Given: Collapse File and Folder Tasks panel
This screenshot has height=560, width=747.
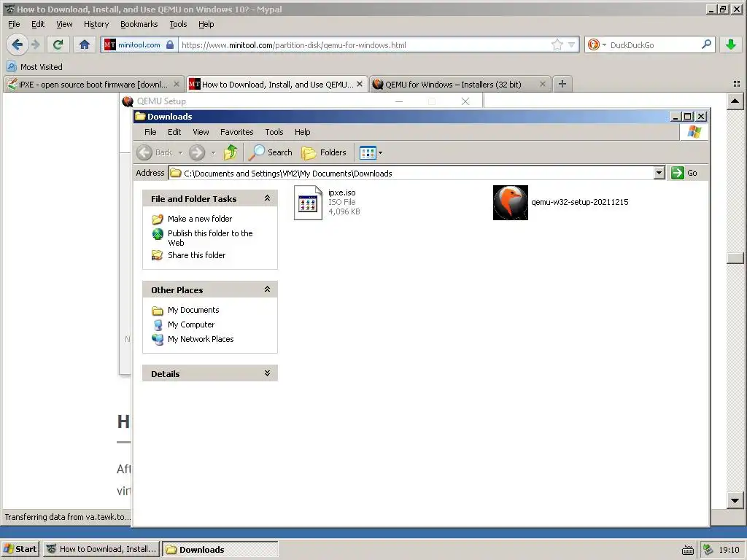Looking at the screenshot, I should pyautogui.click(x=267, y=198).
